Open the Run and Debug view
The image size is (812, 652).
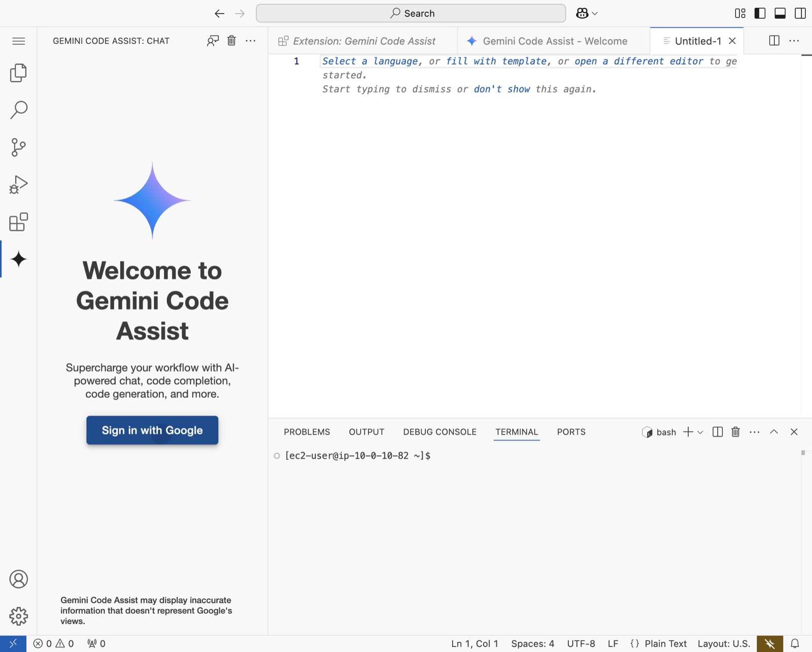(18, 185)
